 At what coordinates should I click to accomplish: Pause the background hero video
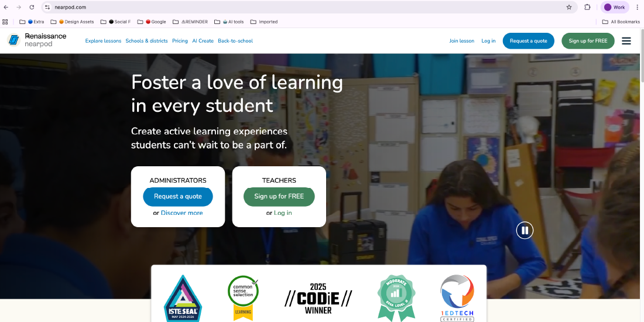click(x=525, y=230)
